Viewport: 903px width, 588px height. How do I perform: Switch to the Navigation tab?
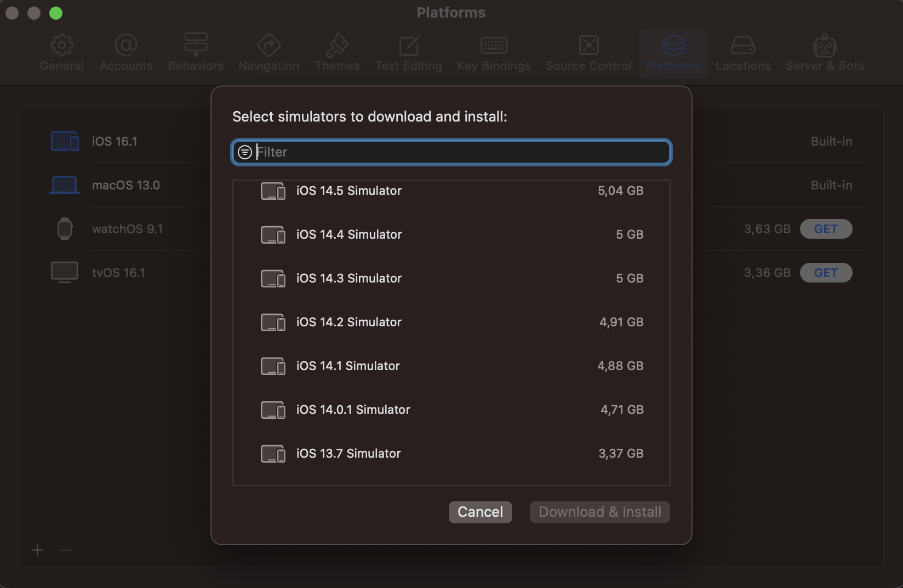pyautogui.click(x=268, y=53)
